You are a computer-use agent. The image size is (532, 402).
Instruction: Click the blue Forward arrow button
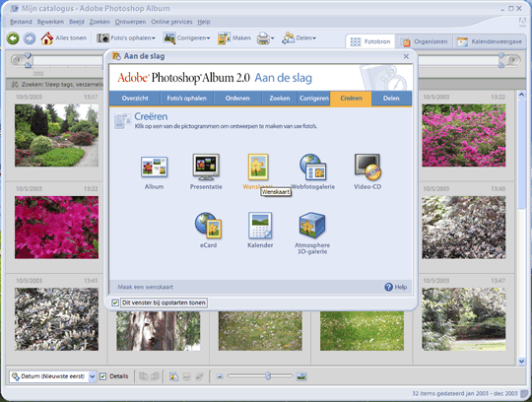point(30,38)
